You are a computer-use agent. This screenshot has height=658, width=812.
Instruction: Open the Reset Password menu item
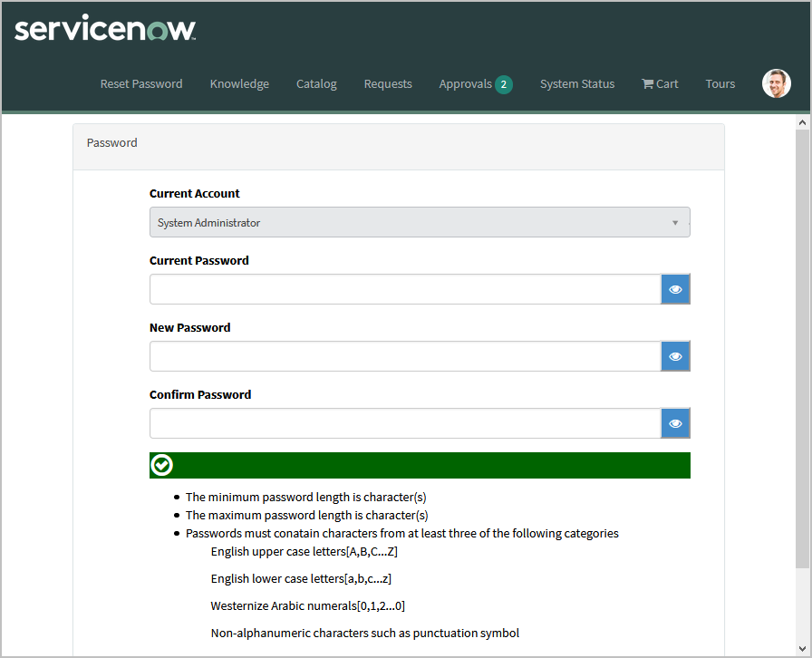[x=141, y=84]
